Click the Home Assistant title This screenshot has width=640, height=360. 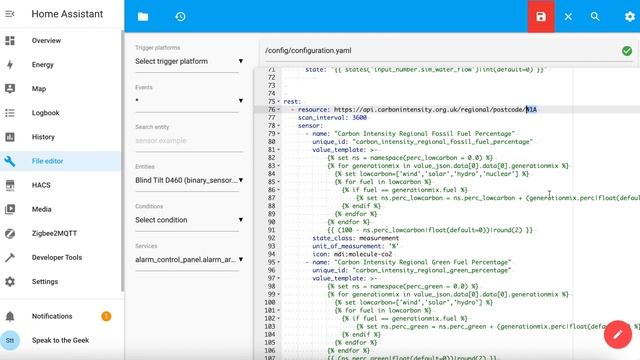coord(67,14)
